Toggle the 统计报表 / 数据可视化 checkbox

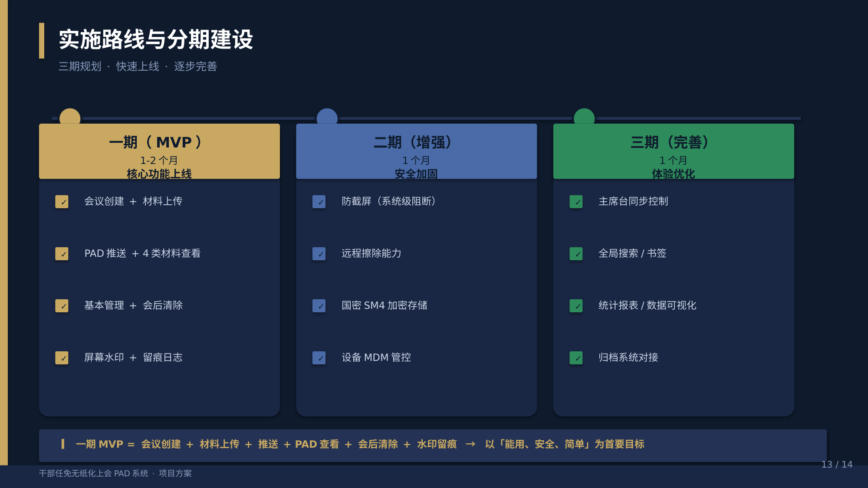point(576,306)
